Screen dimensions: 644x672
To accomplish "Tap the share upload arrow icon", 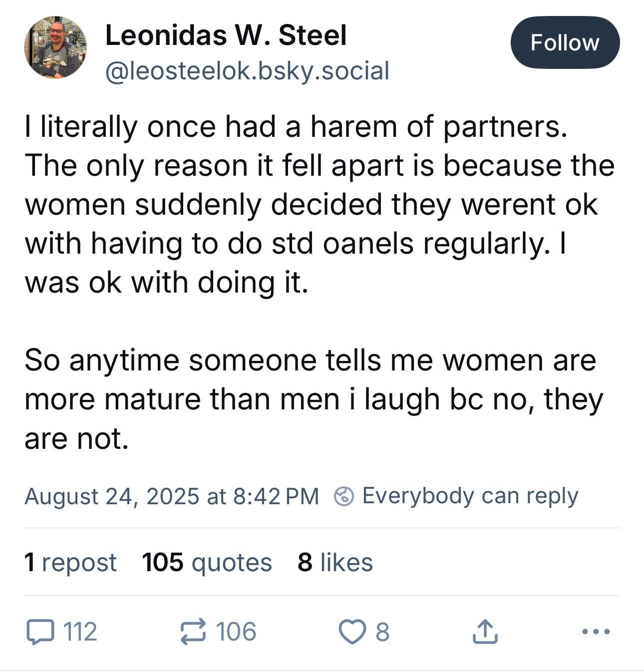I will click(x=484, y=632).
